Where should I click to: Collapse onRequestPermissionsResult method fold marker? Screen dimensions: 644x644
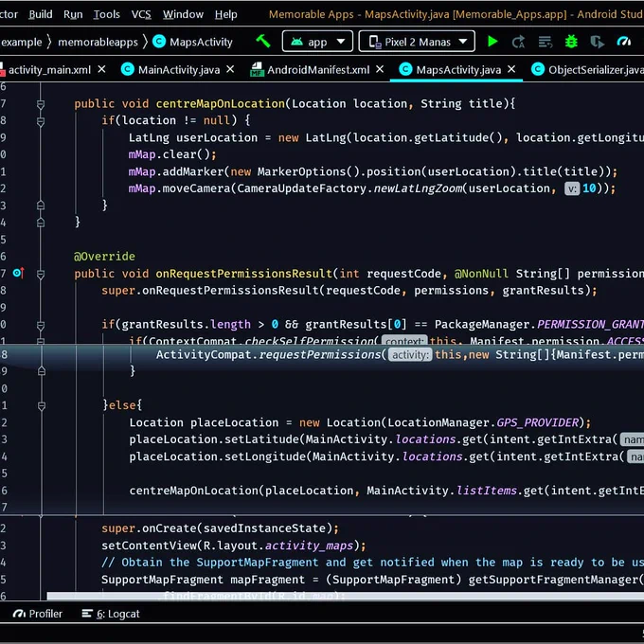pos(40,274)
